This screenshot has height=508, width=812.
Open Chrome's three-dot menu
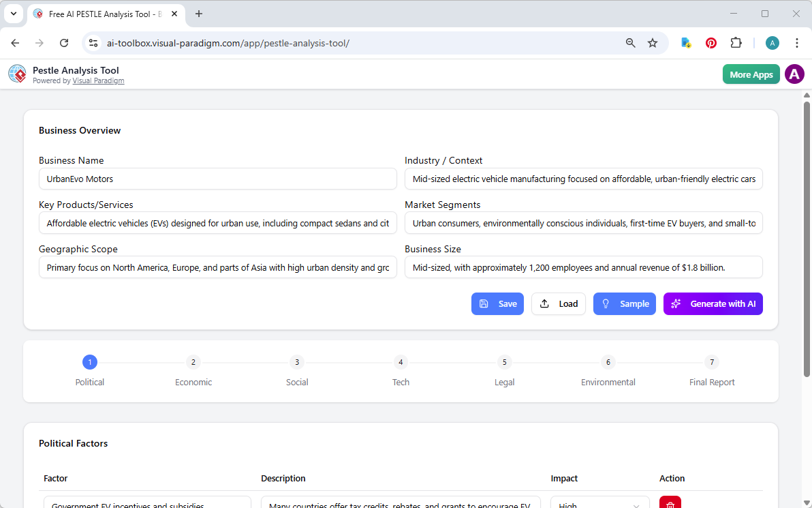(797, 42)
